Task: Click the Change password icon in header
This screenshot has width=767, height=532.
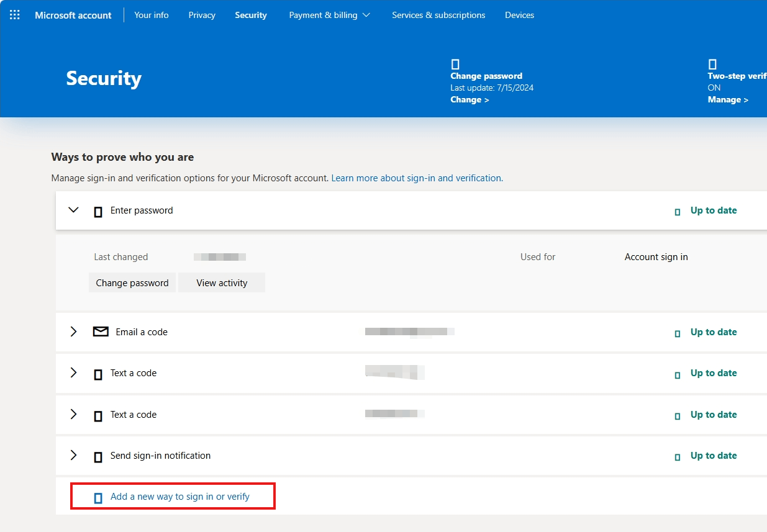Action: point(455,64)
